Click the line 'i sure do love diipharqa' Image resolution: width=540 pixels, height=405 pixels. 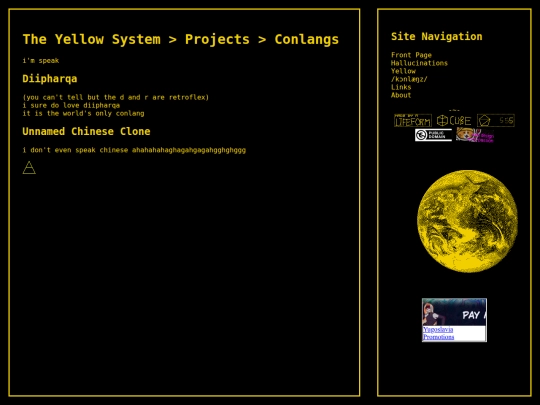[x=71, y=105]
